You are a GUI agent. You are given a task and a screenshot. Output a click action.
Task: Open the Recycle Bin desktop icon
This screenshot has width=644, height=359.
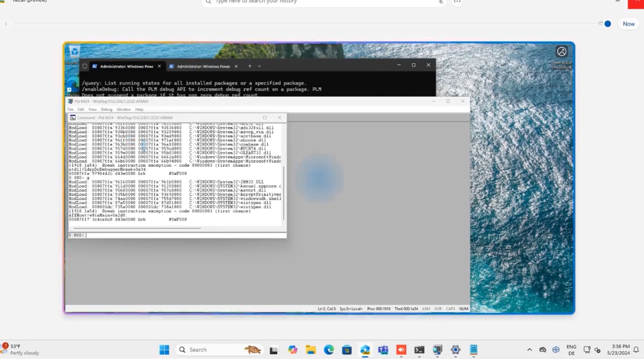point(74,54)
